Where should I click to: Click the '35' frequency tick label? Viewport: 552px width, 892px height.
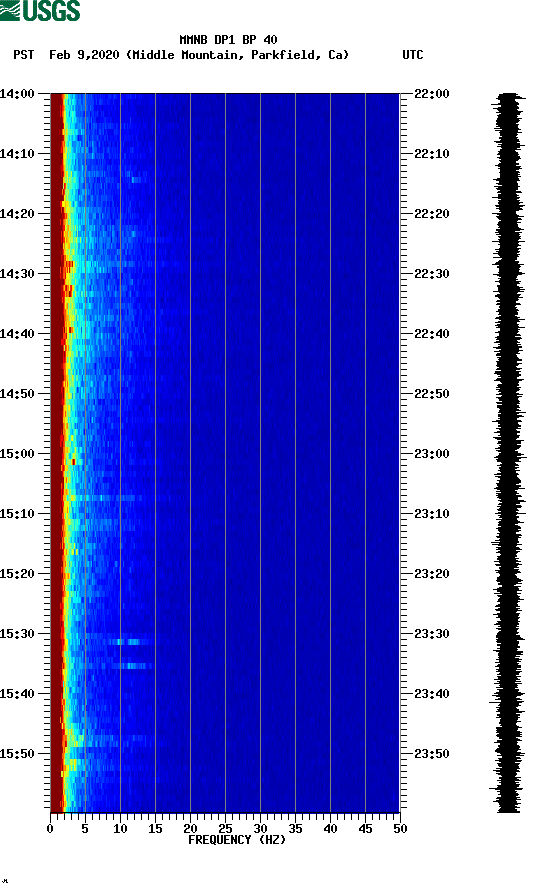point(295,829)
